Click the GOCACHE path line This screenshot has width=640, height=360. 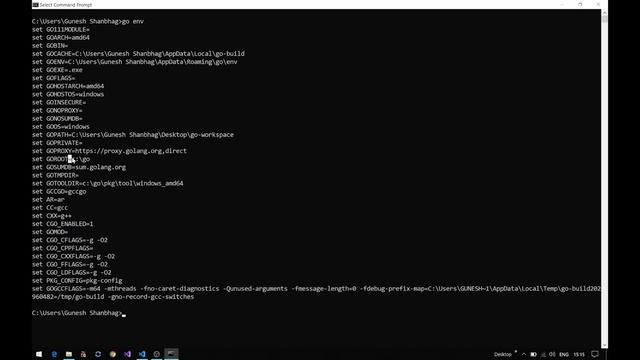click(x=138, y=53)
